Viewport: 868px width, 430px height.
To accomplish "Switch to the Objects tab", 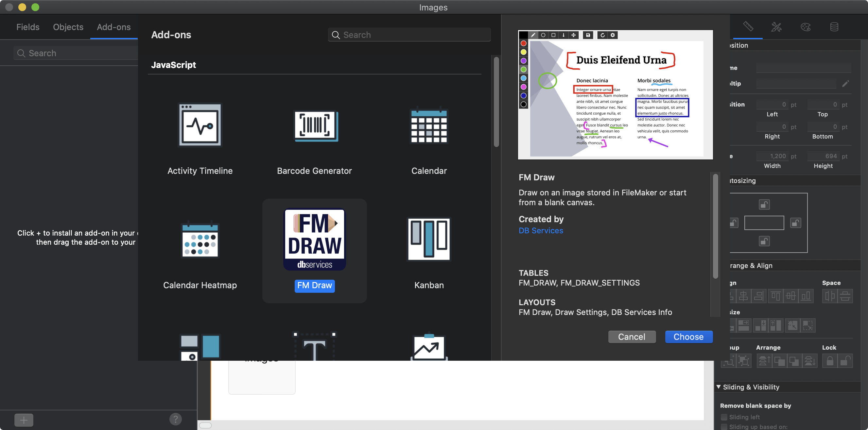I will tap(68, 27).
